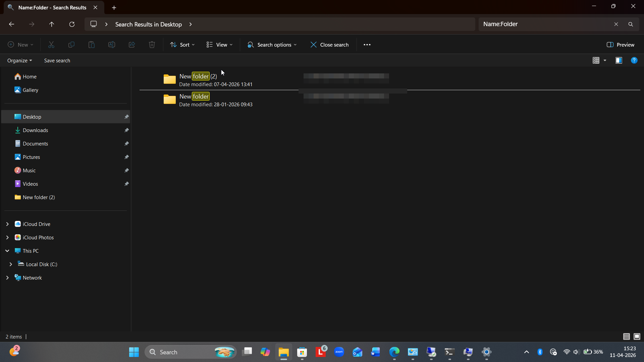
Task: Toggle the preview pane icon beside the view options
Action: point(619,60)
